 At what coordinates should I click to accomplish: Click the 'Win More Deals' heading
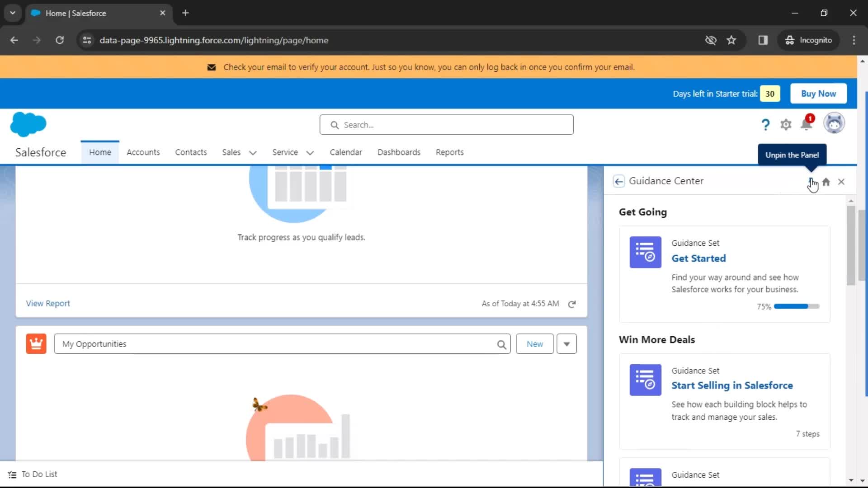tap(656, 340)
